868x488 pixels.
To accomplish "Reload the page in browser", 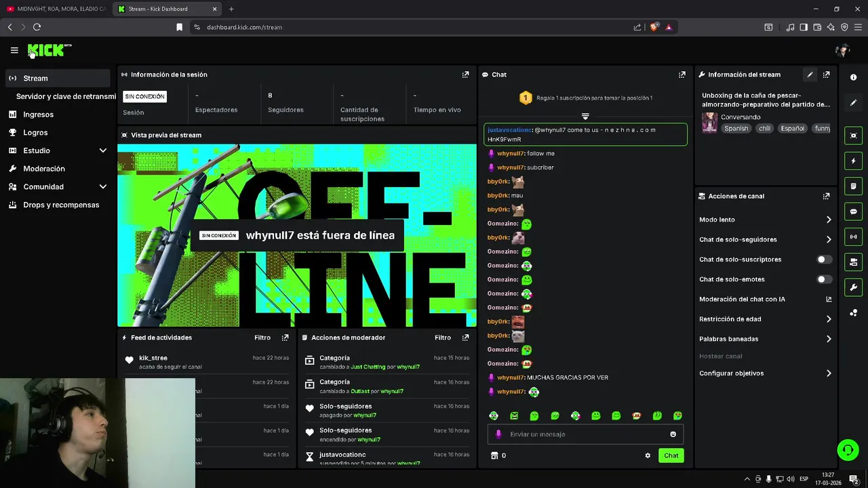I will click(x=37, y=27).
